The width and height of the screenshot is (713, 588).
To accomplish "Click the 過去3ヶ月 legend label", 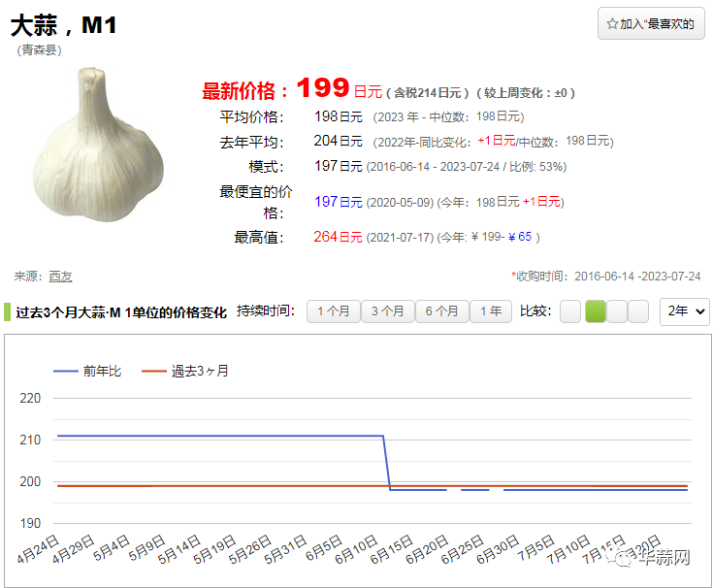I will click(x=200, y=371).
